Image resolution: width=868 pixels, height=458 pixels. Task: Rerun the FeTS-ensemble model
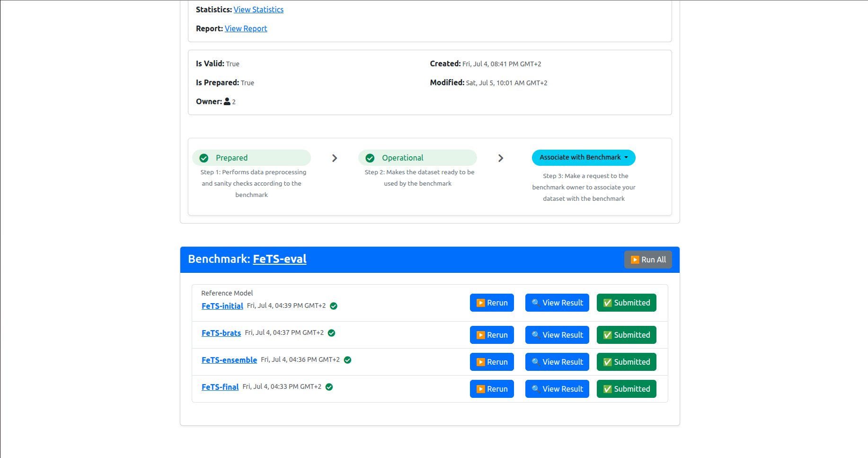pos(492,362)
